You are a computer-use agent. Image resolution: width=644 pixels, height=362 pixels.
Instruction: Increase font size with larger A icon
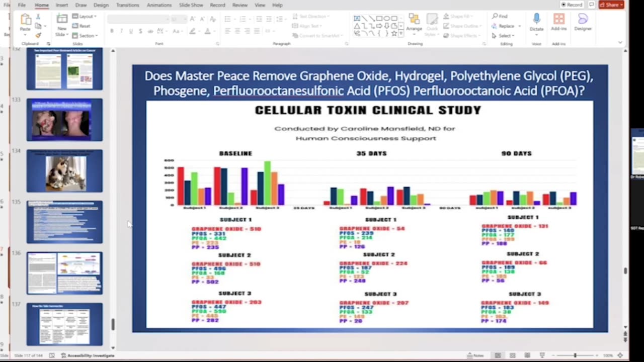194,19
